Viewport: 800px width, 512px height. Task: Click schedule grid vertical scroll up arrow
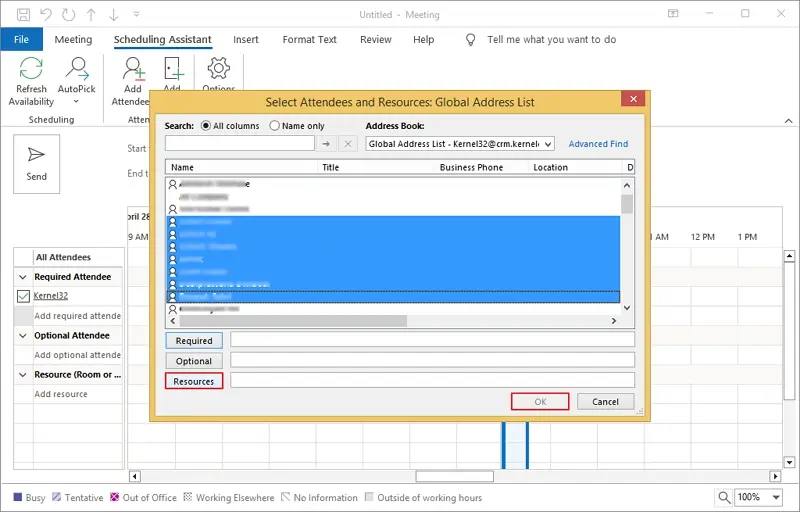(x=789, y=255)
